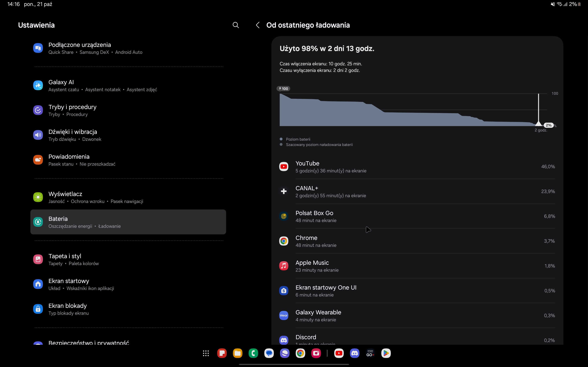Launch TVP GO from the taskbar

pos(370,353)
